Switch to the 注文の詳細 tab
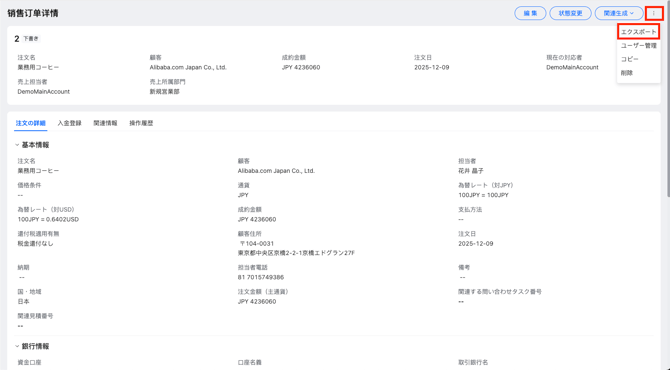The image size is (670, 370). tap(31, 123)
